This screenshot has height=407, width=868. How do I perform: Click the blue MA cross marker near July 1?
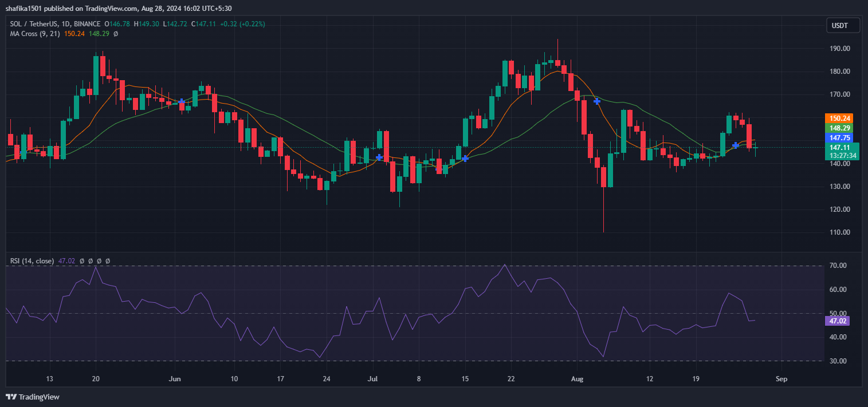[378, 157]
